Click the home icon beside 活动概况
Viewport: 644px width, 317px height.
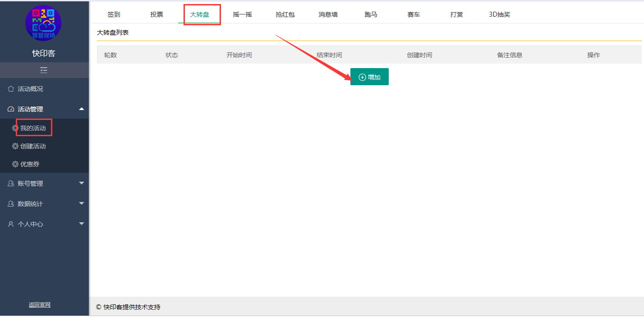11,89
